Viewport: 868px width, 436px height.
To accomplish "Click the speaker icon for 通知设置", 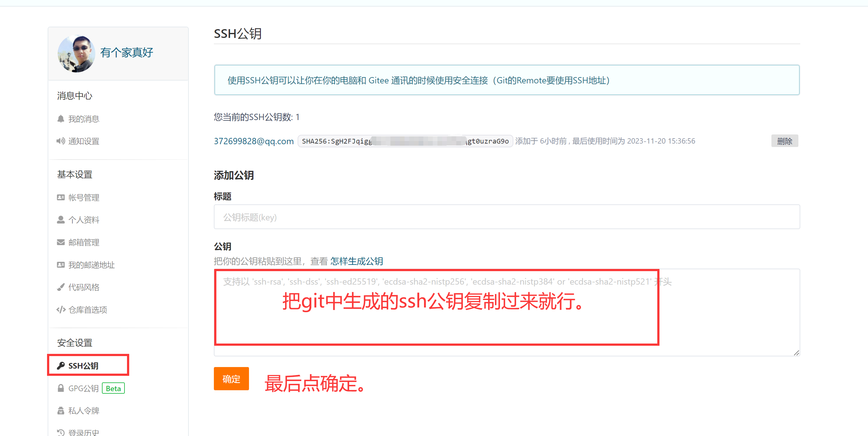I will coord(61,141).
